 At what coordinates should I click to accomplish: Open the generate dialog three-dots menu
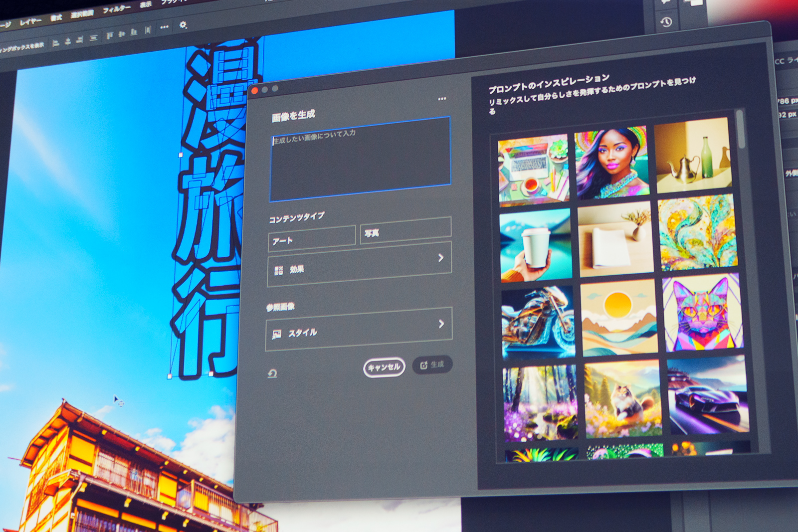tap(442, 99)
